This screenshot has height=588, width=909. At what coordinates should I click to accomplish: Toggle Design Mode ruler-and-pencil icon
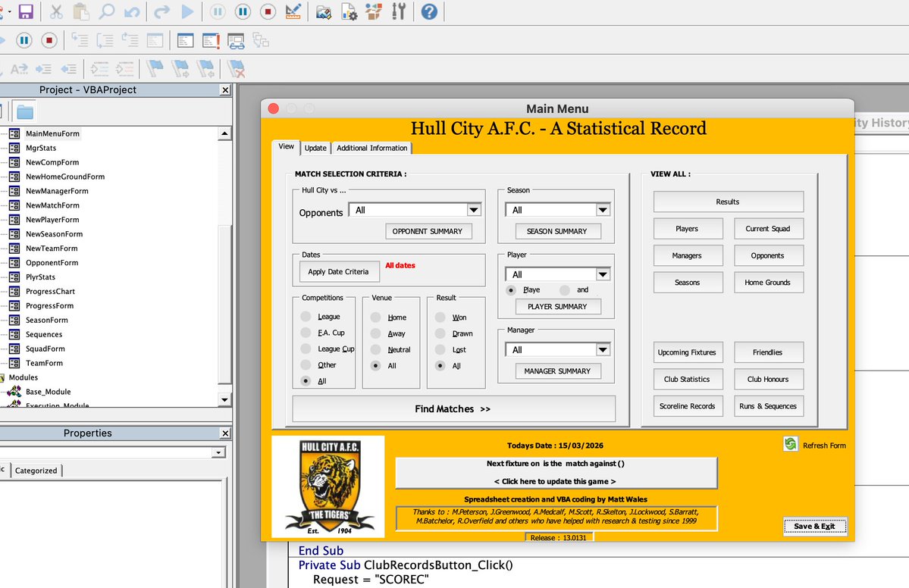coord(293,11)
